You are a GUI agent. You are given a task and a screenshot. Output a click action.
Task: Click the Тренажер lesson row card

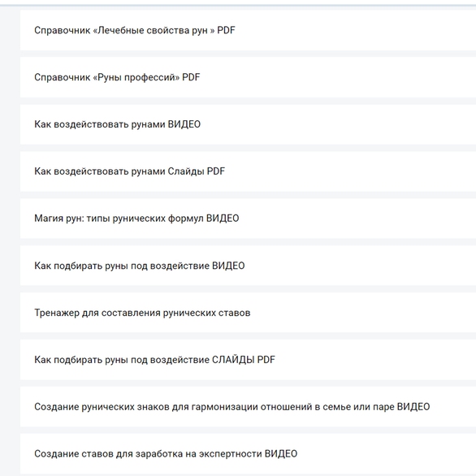[248, 313]
